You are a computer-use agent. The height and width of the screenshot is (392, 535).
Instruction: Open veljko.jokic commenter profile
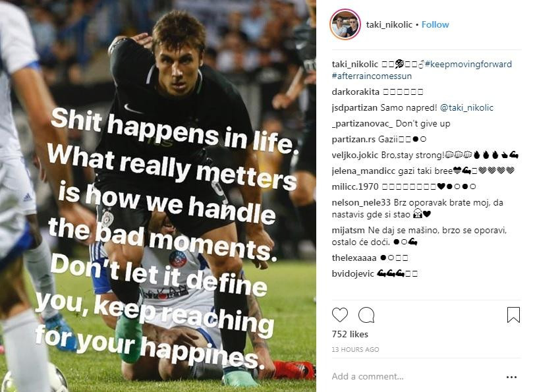pyautogui.click(x=355, y=155)
